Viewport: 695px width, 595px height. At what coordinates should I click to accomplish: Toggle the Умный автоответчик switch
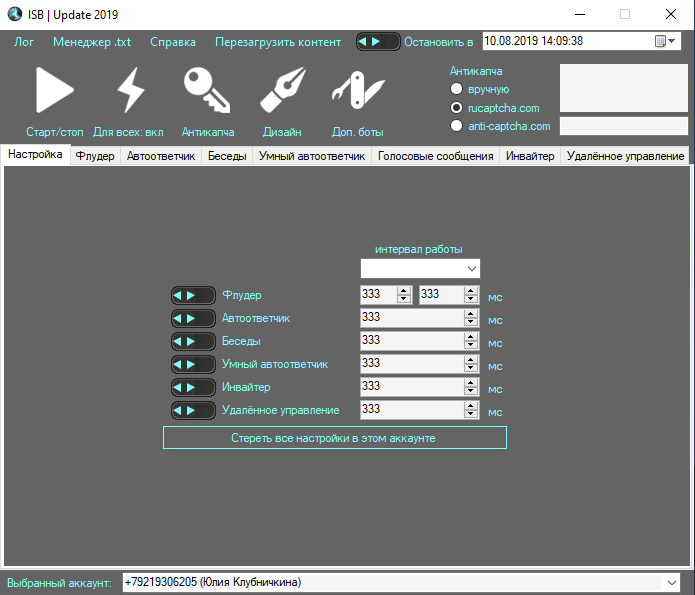[x=193, y=364]
